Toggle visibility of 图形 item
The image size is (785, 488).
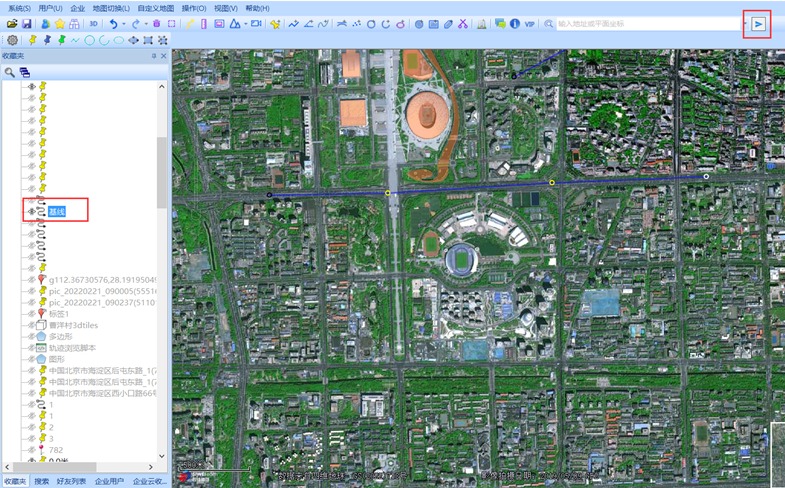point(32,359)
